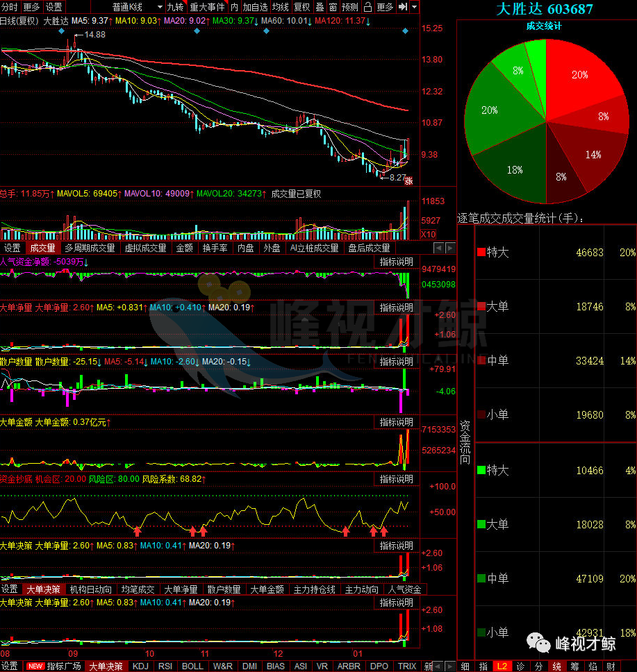The height and width of the screenshot is (672, 637).
Task: Add stock via 加自选 button
Action: click(x=255, y=7)
